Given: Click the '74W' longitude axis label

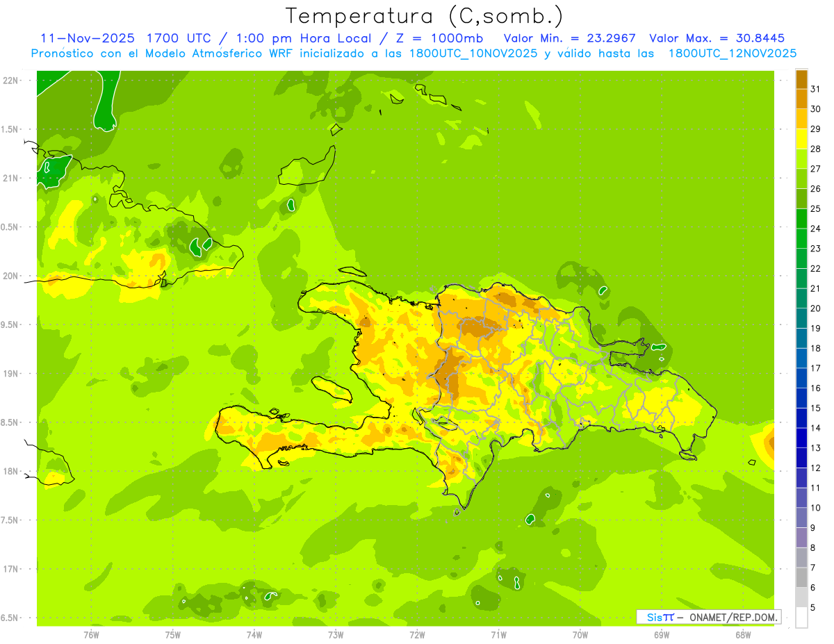Looking at the screenshot, I should [254, 635].
